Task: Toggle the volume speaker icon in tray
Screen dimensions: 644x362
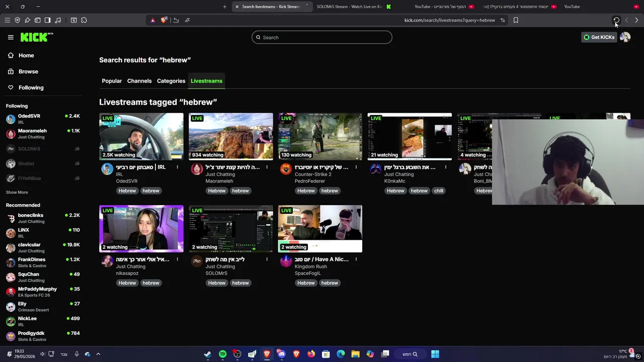Action: (x=42, y=354)
